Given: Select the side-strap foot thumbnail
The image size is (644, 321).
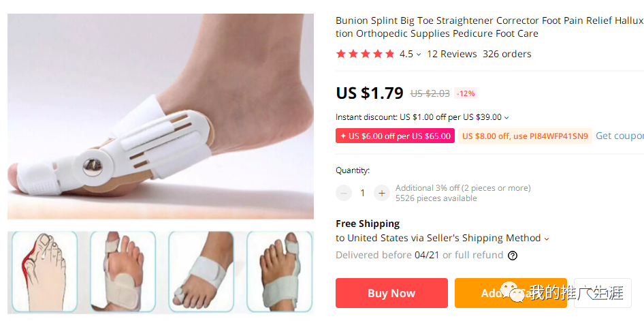Looking at the screenshot, I should pos(201,271).
